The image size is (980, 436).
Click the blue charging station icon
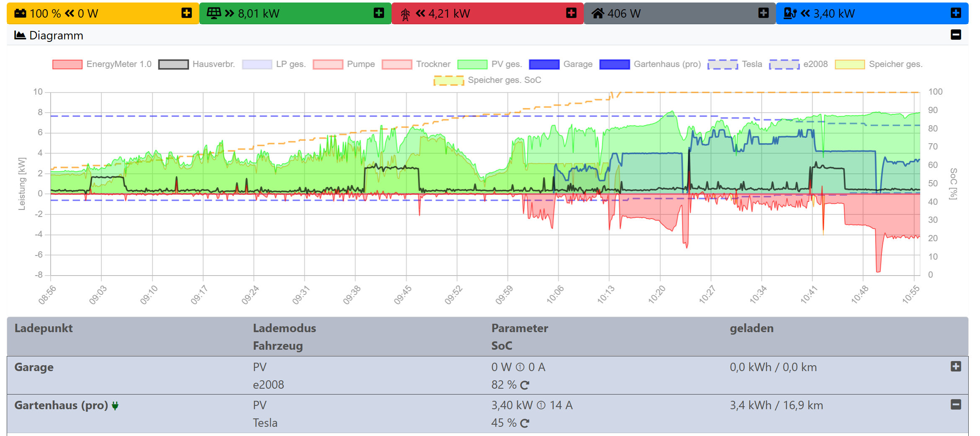click(x=790, y=13)
